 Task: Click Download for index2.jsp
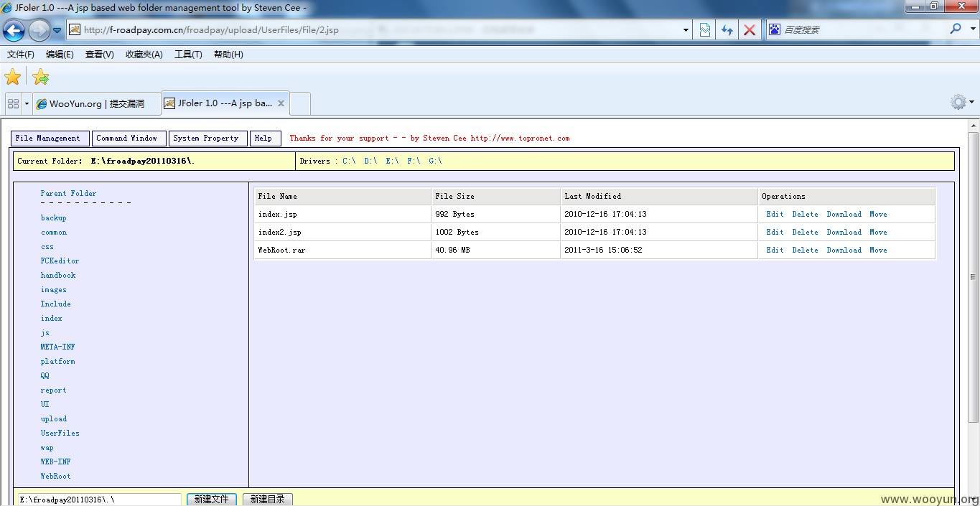tap(844, 232)
